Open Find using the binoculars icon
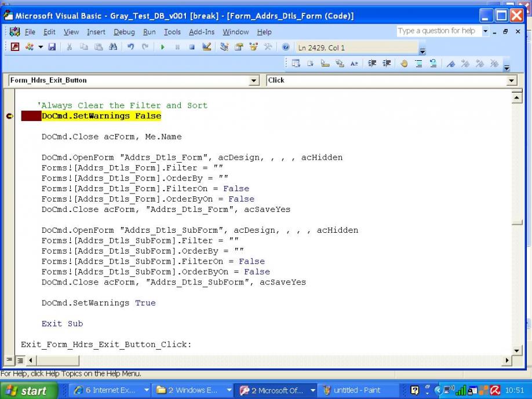This screenshot has height=399, width=532. click(x=113, y=47)
